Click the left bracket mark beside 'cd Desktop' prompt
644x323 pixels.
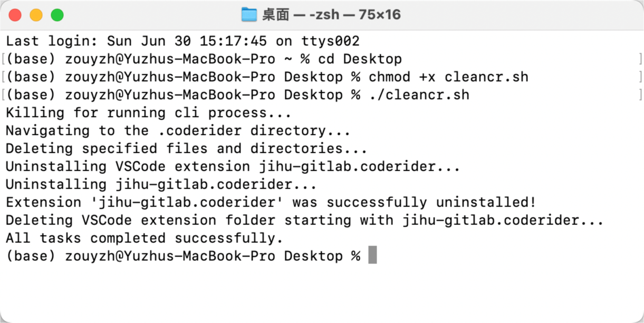(3, 59)
